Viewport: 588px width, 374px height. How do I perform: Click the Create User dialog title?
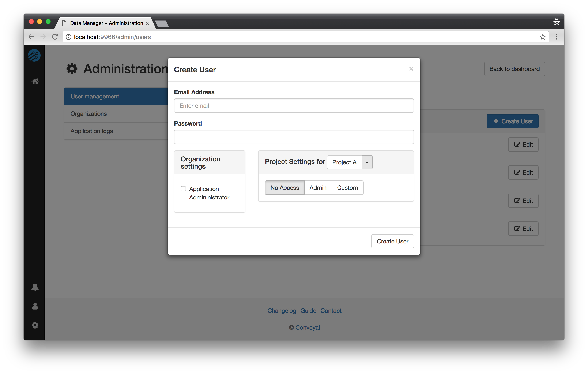point(195,70)
